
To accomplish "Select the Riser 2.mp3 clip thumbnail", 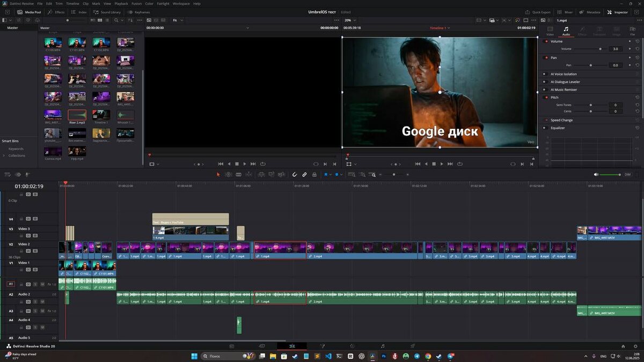I will [77, 115].
